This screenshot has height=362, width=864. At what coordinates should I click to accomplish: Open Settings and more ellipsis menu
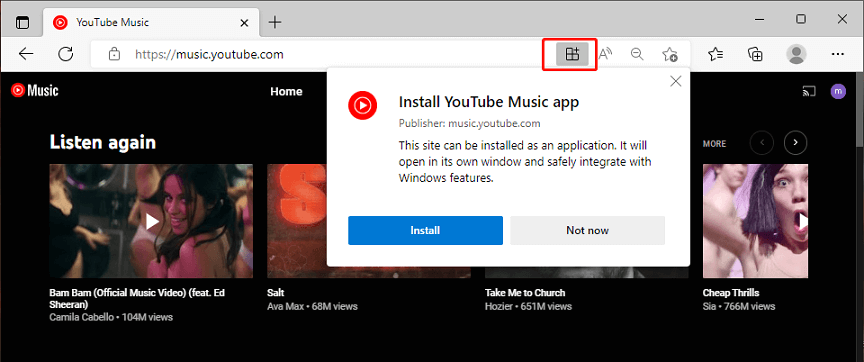(x=838, y=54)
